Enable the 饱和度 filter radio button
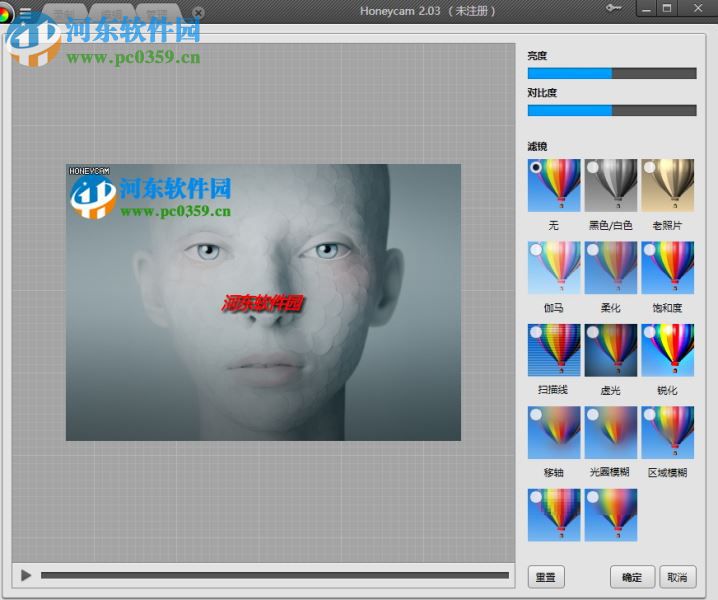 click(x=649, y=250)
